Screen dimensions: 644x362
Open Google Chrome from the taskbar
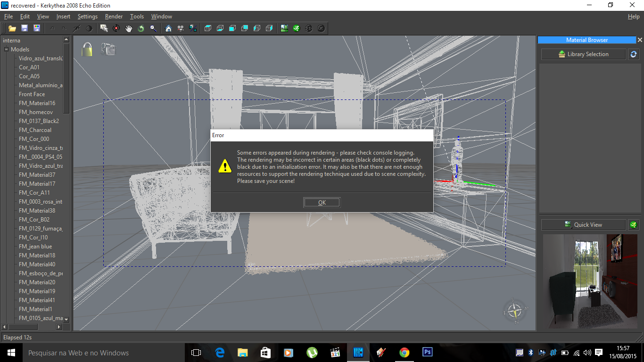coord(404,353)
